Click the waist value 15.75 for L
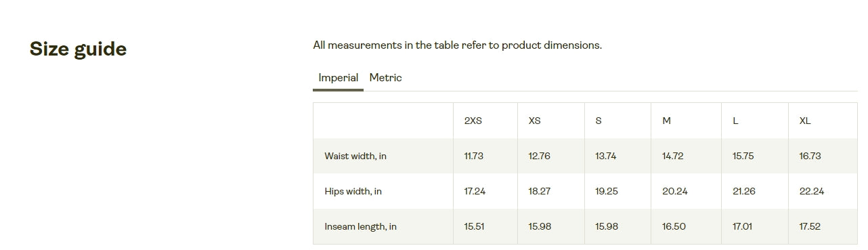Viewport: 868px width, 250px height. tap(743, 156)
